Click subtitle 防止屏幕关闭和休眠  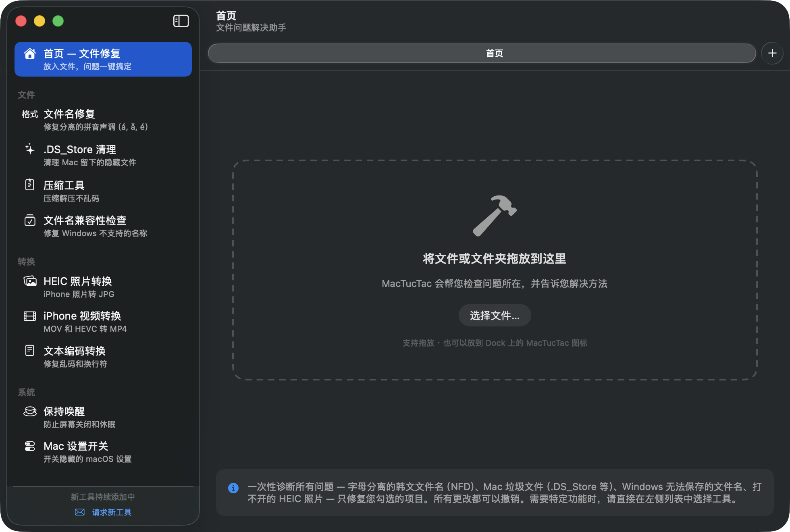(x=79, y=424)
